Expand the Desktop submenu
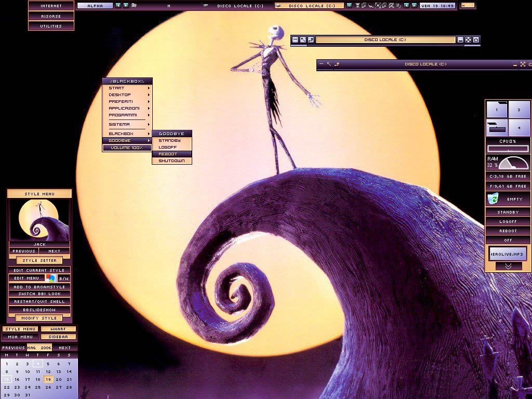The height and width of the screenshot is (399, 532). tap(127, 95)
